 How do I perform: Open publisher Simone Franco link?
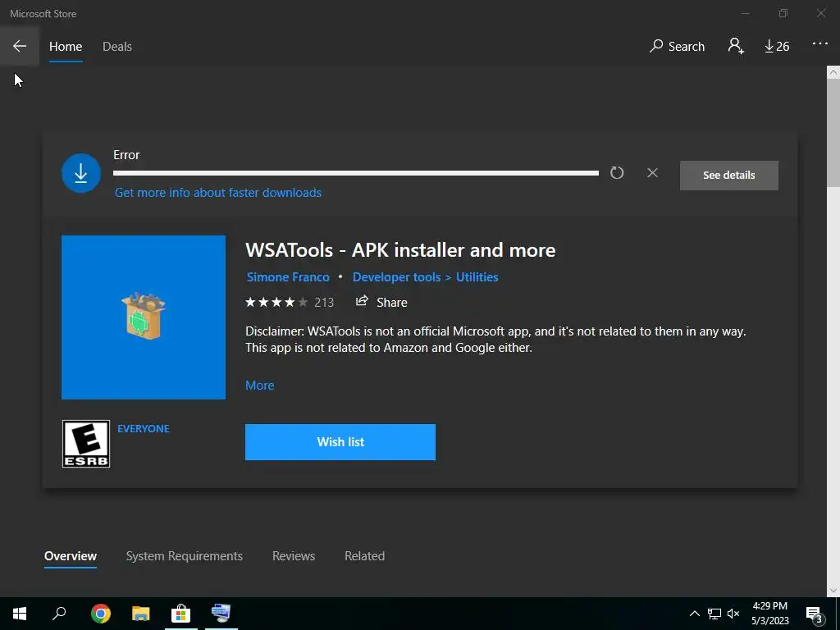tap(288, 277)
